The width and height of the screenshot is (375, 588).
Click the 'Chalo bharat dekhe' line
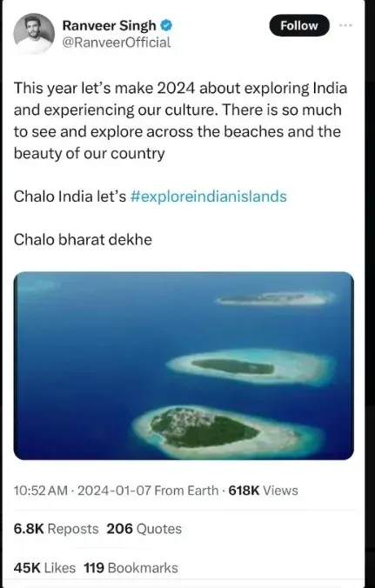pyautogui.click(x=83, y=240)
